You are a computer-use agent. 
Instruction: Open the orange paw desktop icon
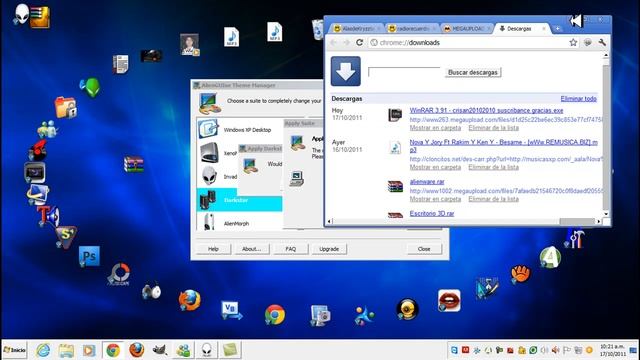(x=520, y=273)
